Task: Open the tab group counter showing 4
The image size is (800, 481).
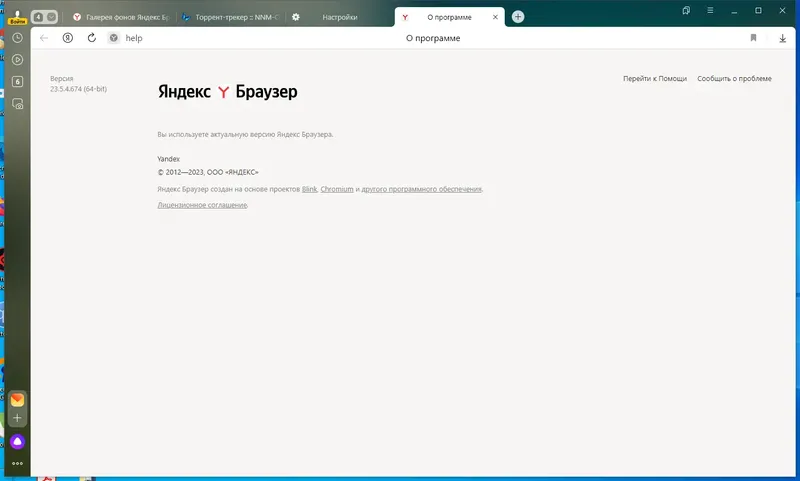Action: click(44, 17)
